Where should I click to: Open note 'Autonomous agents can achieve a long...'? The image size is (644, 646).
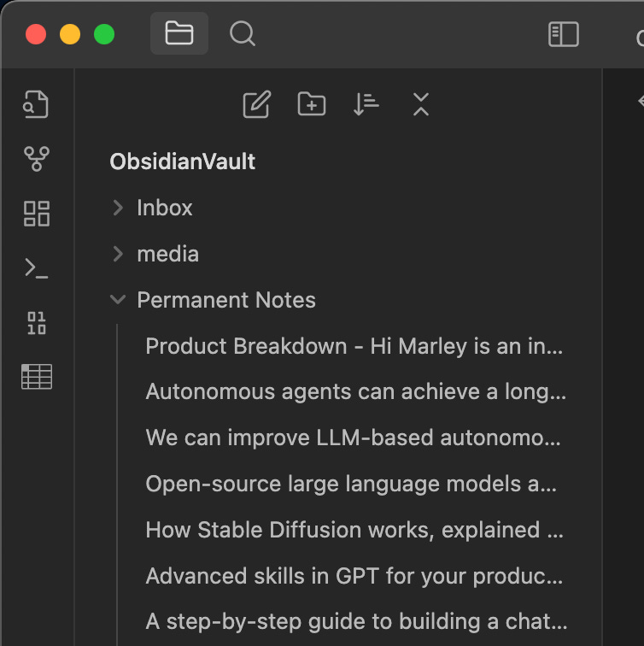tap(354, 391)
